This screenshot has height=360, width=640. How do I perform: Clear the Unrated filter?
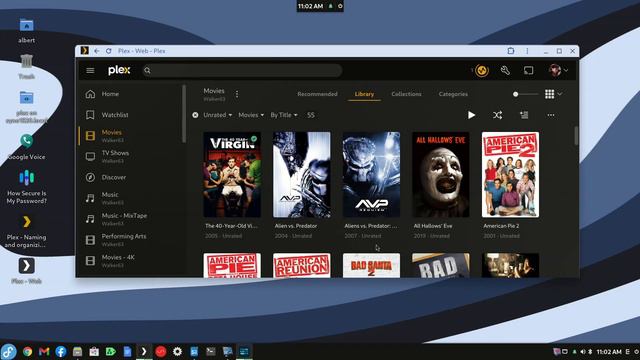click(196, 115)
